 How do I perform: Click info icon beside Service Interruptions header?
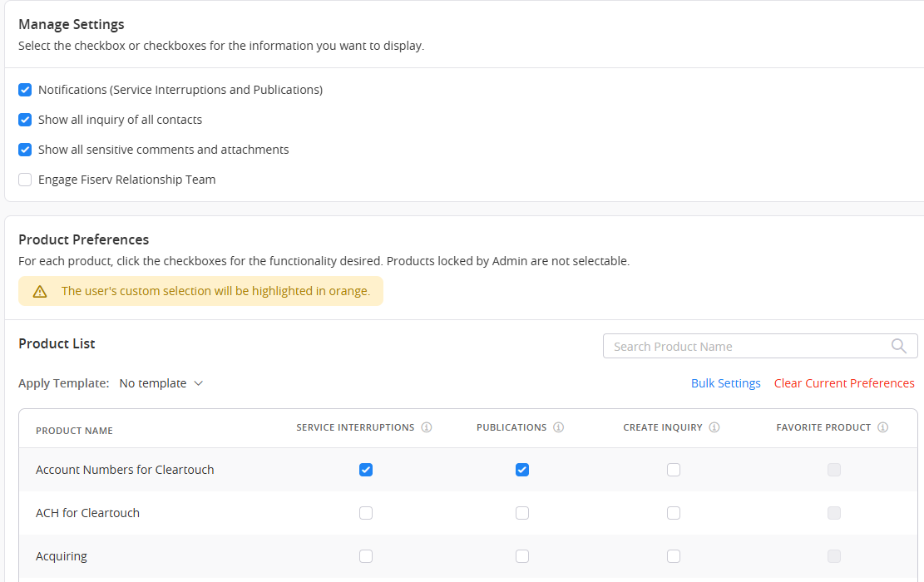click(x=427, y=427)
